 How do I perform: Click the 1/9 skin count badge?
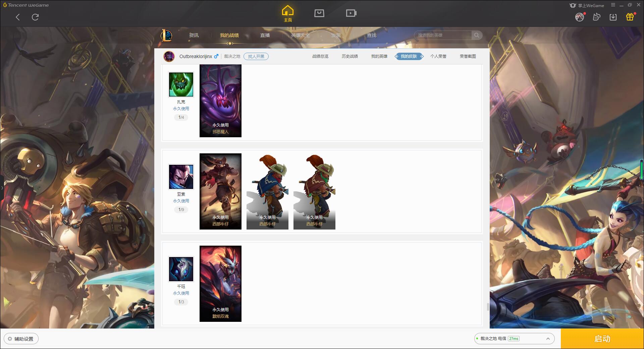[181, 210]
